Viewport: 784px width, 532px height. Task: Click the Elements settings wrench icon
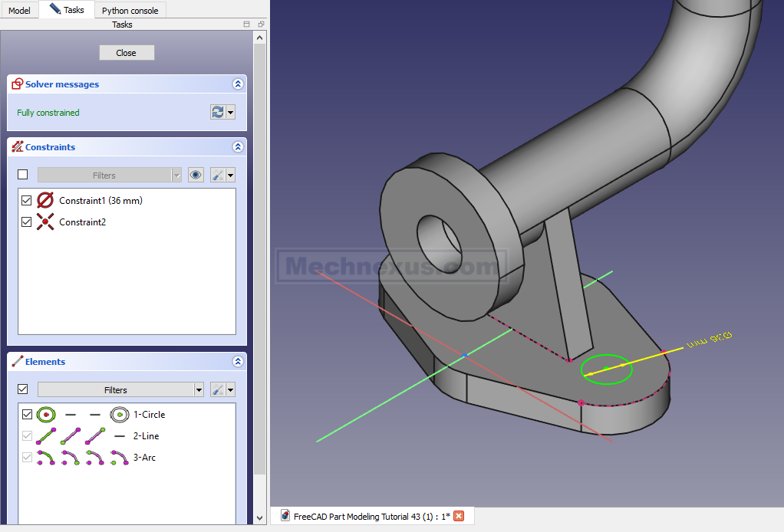coord(218,389)
